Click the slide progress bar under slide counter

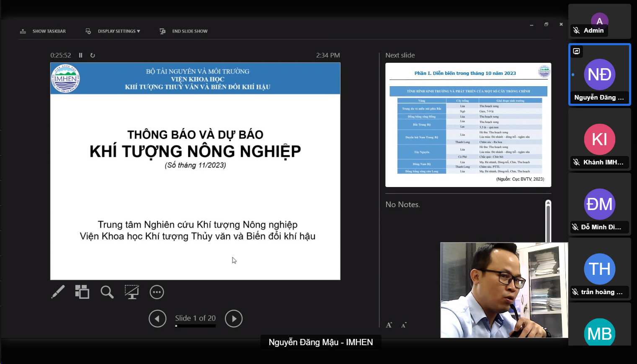click(x=195, y=326)
